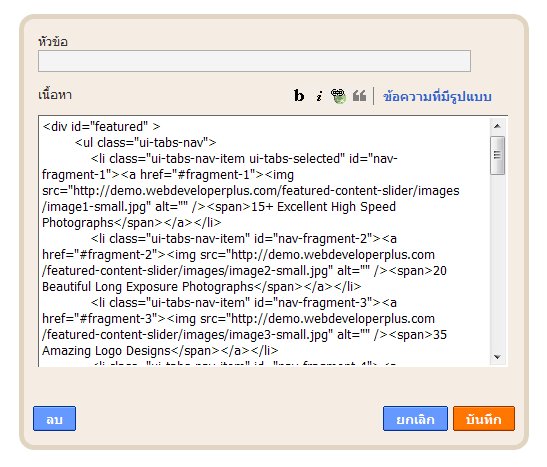The height and width of the screenshot is (467, 547).
Task: Save changes with the บันทึก button
Action: click(x=484, y=419)
